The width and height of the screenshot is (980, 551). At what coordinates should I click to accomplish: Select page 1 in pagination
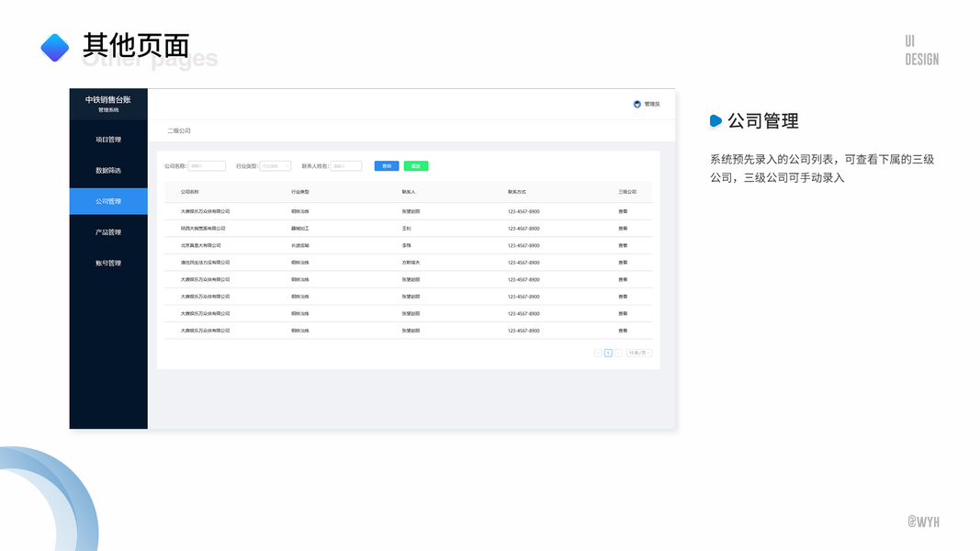coord(608,353)
